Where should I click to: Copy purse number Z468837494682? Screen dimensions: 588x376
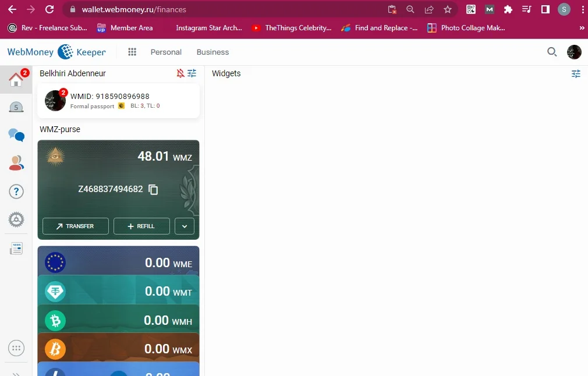click(x=153, y=189)
